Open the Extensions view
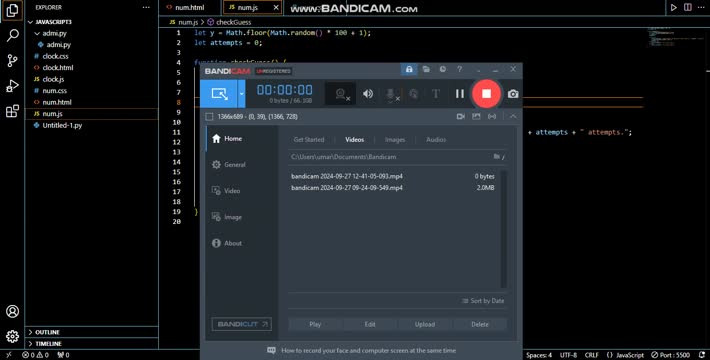Image resolution: width=710 pixels, height=360 pixels. 13,111
